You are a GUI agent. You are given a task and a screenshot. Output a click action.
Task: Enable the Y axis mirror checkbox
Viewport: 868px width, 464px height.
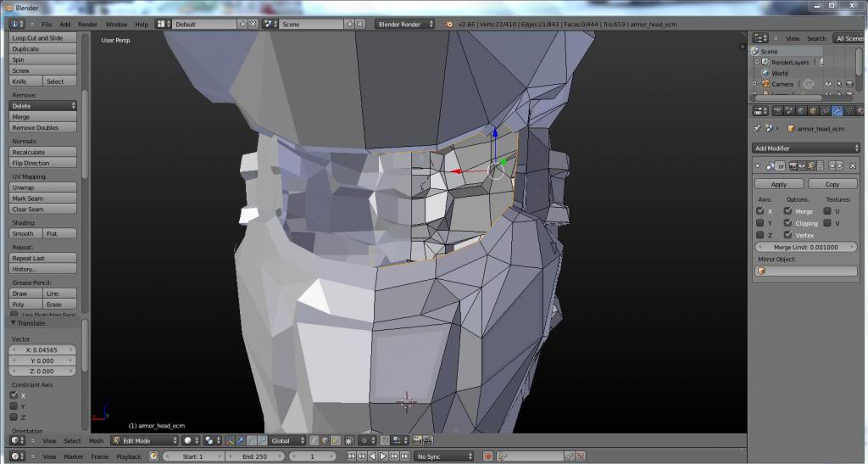tap(760, 223)
